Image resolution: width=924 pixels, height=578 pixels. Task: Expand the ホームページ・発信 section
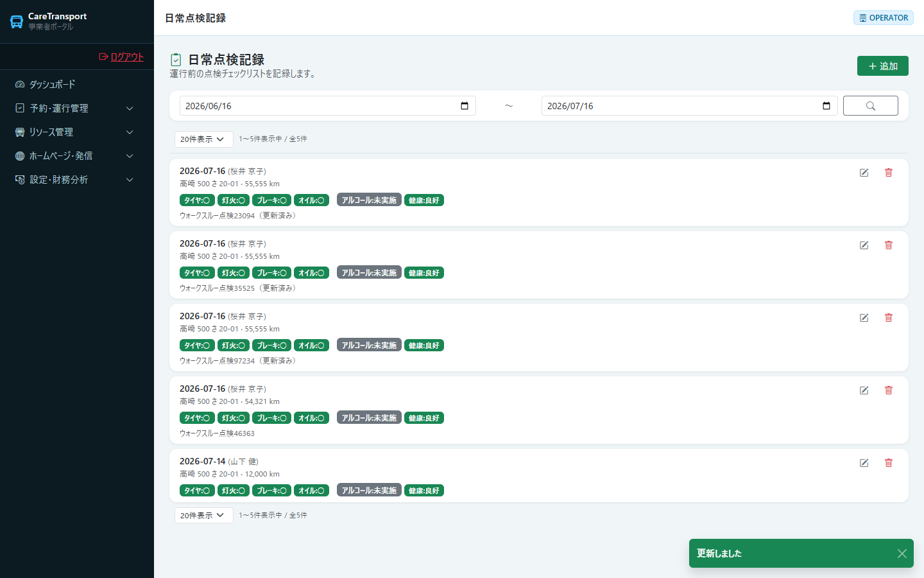coord(77,156)
